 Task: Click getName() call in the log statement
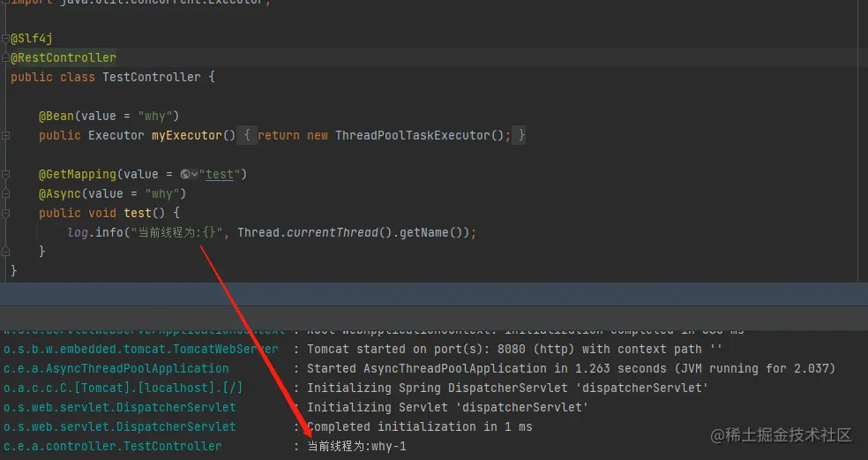(x=430, y=232)
